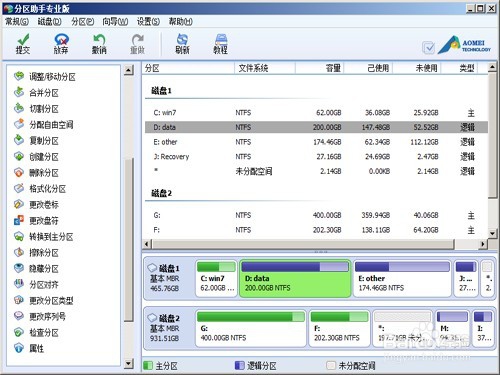Select 更改分区类型 in sidebar
Image resolution: width=500 pixels, height=375 pixels.
[x=43, y=301]
